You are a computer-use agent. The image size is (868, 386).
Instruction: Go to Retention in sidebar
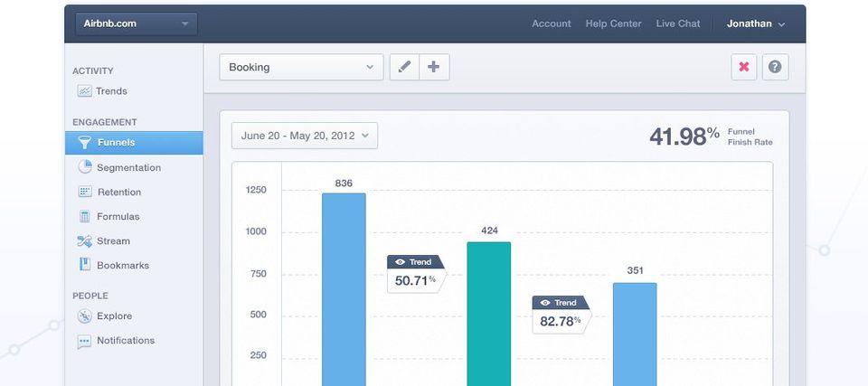(109, 193)
